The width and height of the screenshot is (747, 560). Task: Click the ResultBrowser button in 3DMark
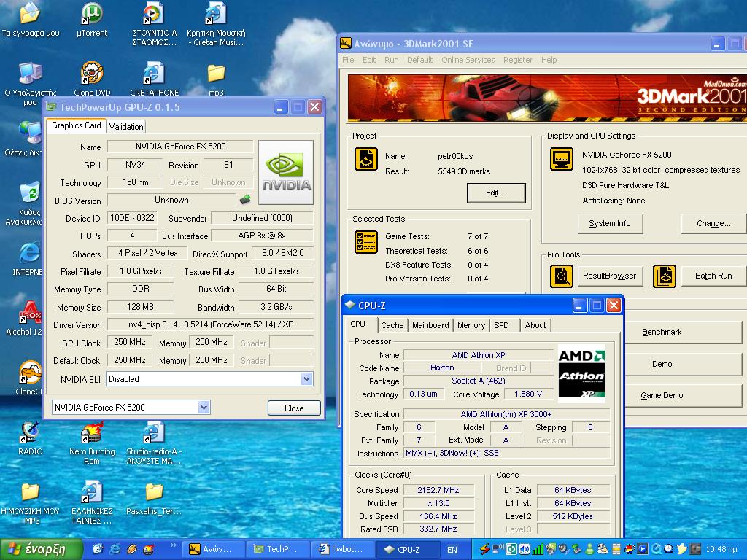tap(610, 276)
